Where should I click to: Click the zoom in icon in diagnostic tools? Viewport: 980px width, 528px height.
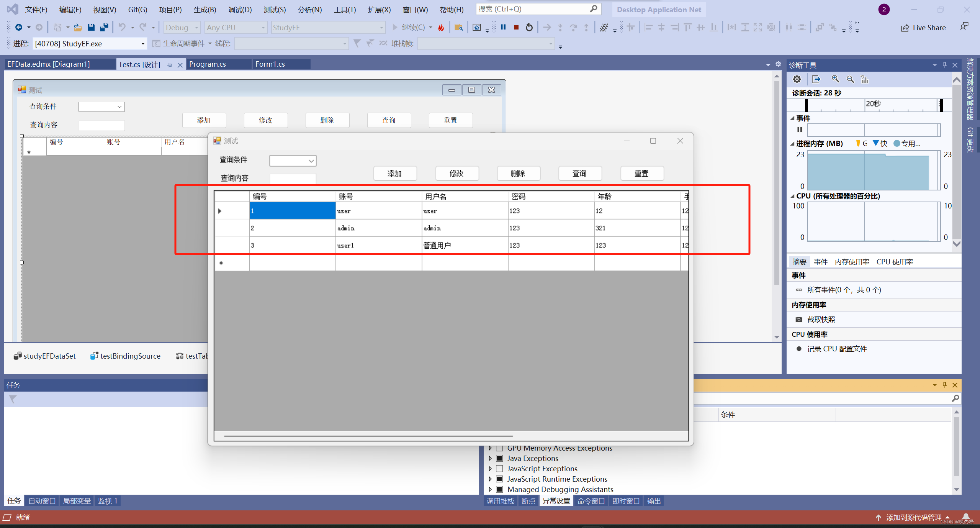pos(835,79)
